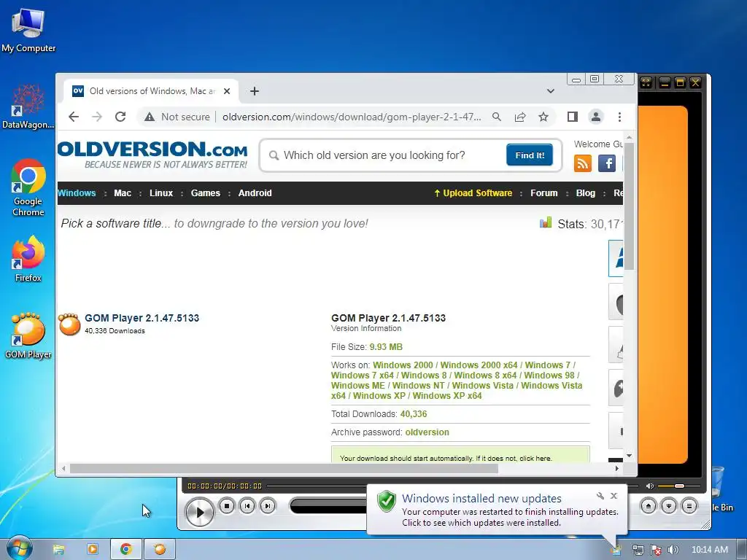The height and width of the screenshot is (560, 747).
Task: Switch to Chrome taskbar button
Action: tap(125, 549)
